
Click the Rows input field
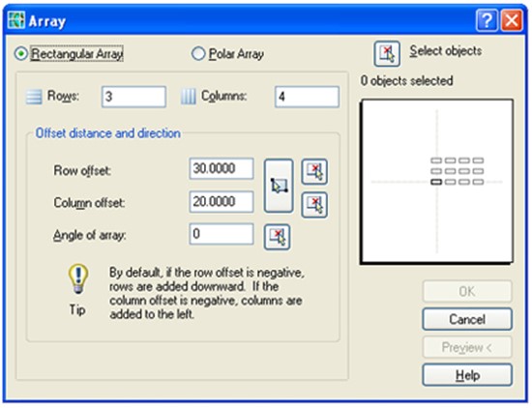pos(133,97)
